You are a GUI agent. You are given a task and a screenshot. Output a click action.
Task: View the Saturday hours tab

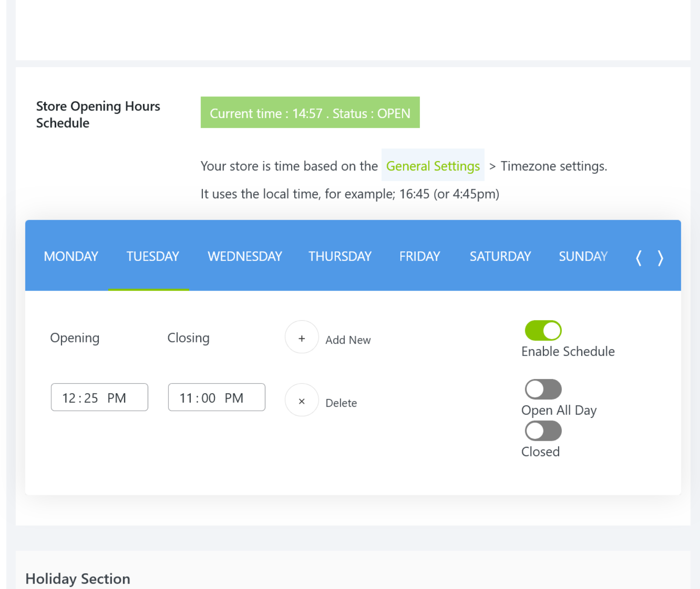coord(500,256)
